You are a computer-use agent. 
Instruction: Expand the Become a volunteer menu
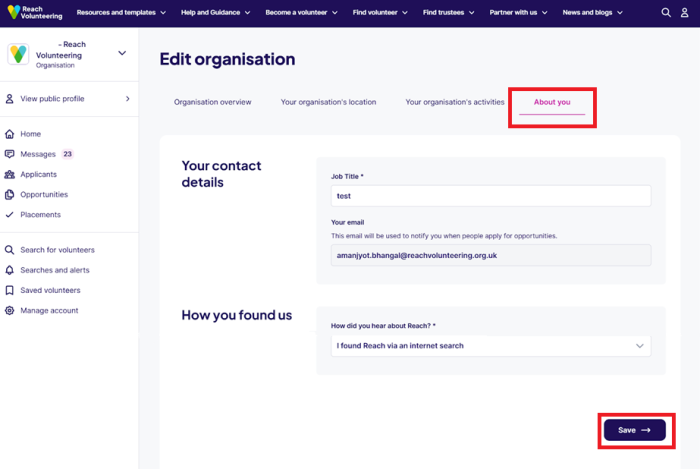tap(301, 12)
